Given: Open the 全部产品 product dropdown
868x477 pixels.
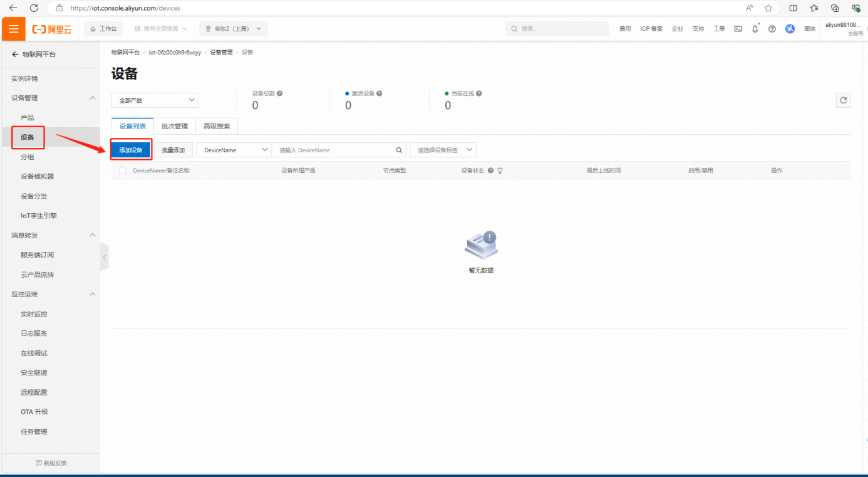Looking at the screenshot, I should click(x=155, y=100).
